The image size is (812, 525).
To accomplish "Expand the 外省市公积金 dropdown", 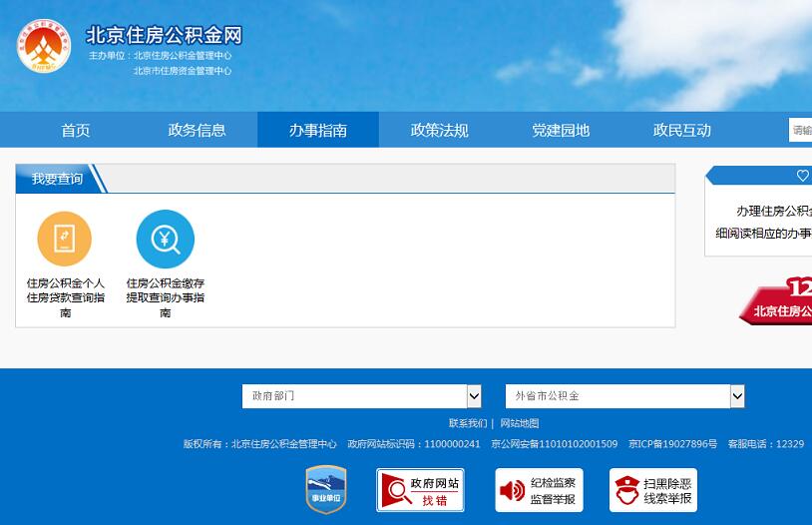I will [625, 396].
